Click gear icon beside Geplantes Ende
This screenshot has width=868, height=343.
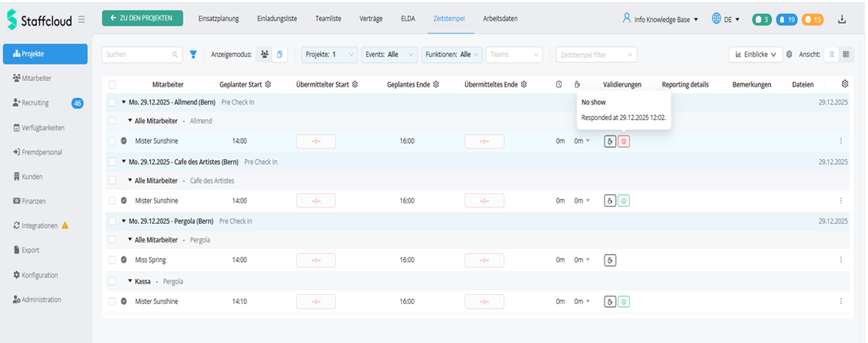click(436, 84)
